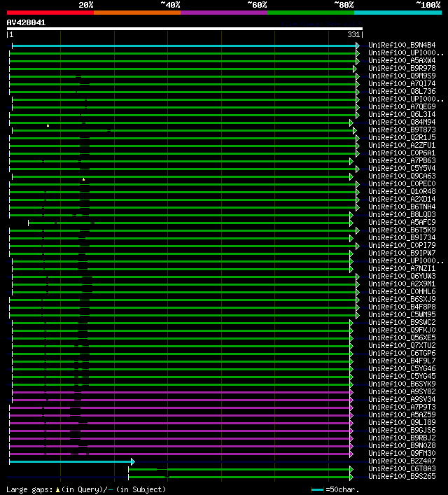Screen dimensions: 448x495
Task: Select the UniRef100_Q9FM30 label
Action: [402, 453]
